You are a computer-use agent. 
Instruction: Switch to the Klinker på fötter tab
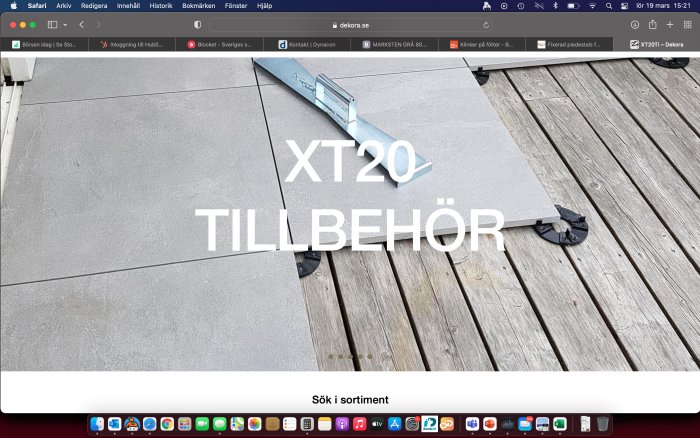point(482,44)
